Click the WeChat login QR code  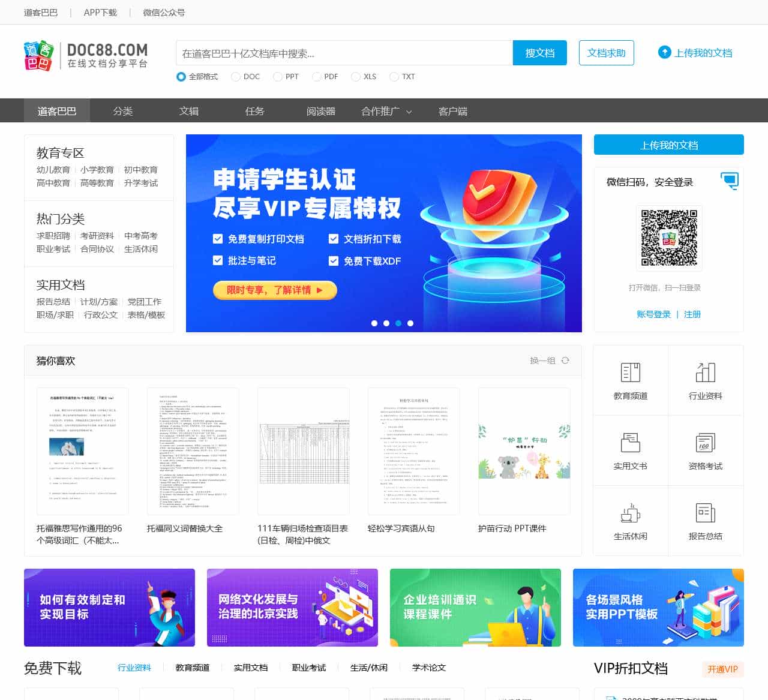[669, 238]
